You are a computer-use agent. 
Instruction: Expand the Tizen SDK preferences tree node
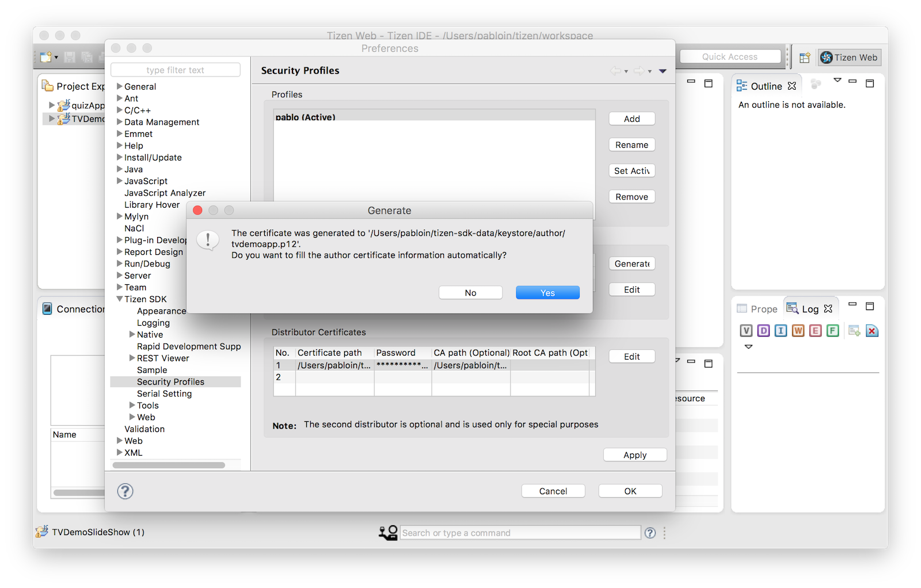tap(119, 299)
